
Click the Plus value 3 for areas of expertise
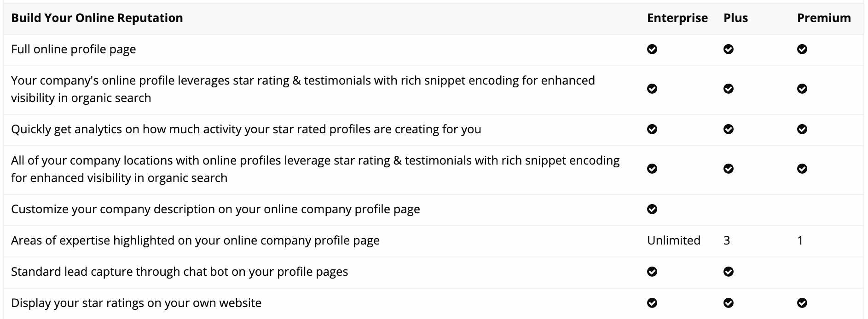coord(727,240)
